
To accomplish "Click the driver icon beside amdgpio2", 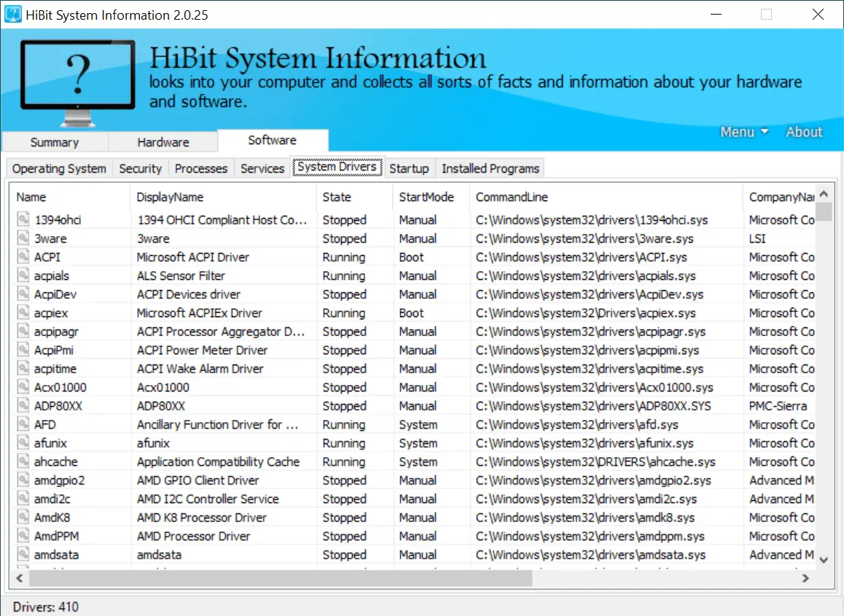I will [x=23, y=479].
